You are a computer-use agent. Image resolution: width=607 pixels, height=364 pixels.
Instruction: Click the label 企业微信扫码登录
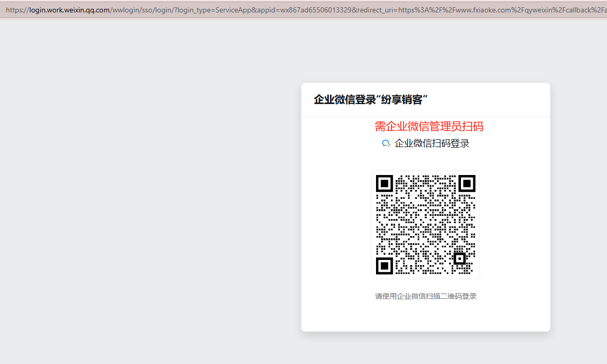431,143
